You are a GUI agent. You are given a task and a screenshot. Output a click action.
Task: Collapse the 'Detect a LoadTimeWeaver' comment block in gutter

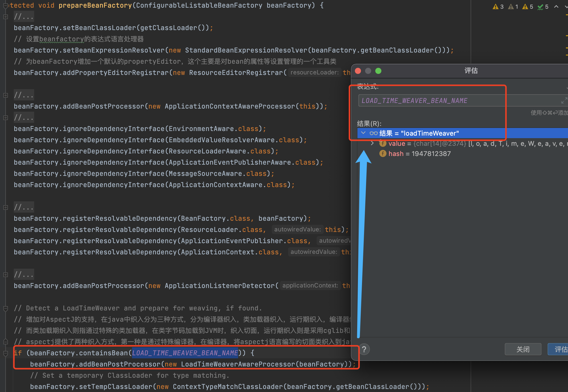pos(6,308)
